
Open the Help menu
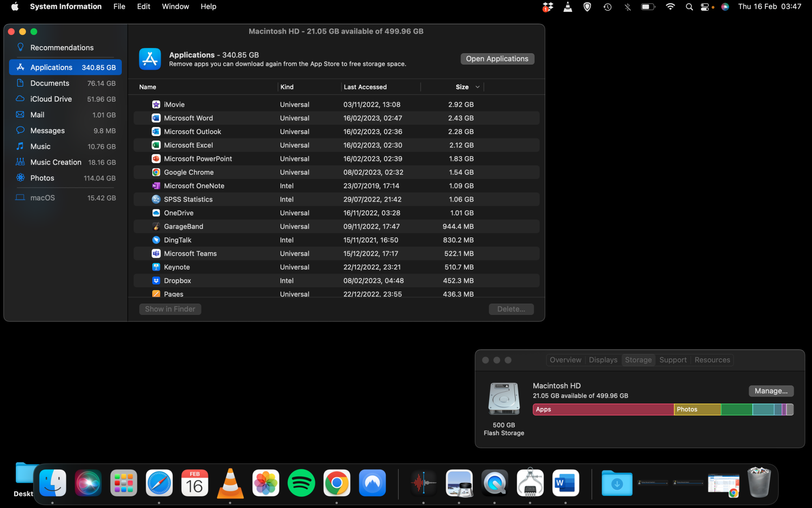coord(208,7)
